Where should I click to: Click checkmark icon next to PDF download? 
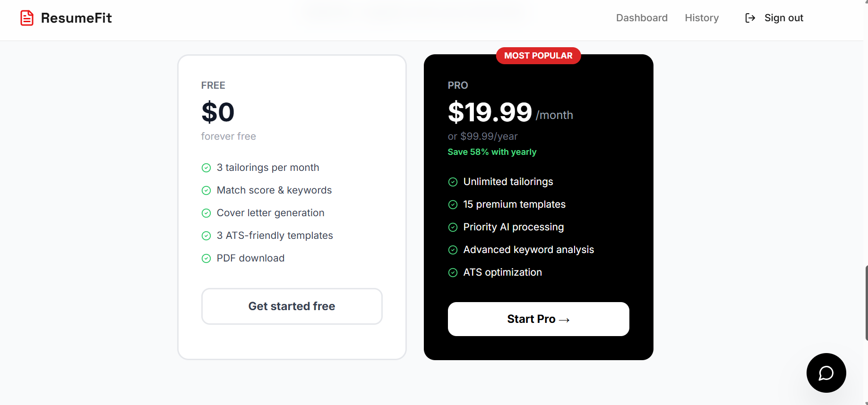coord(206,258)
